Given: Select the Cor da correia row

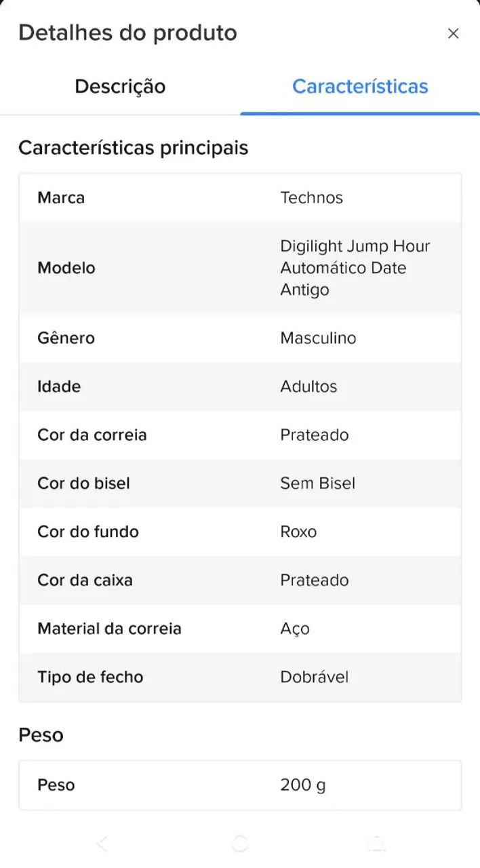Looking at the screenshot, I should pos(240,435).
